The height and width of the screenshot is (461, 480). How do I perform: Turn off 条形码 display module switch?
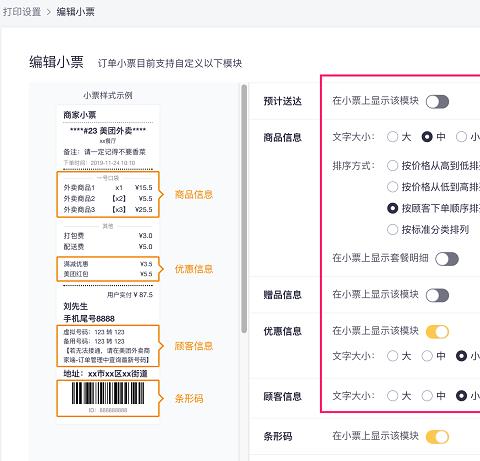coord(437,437)
